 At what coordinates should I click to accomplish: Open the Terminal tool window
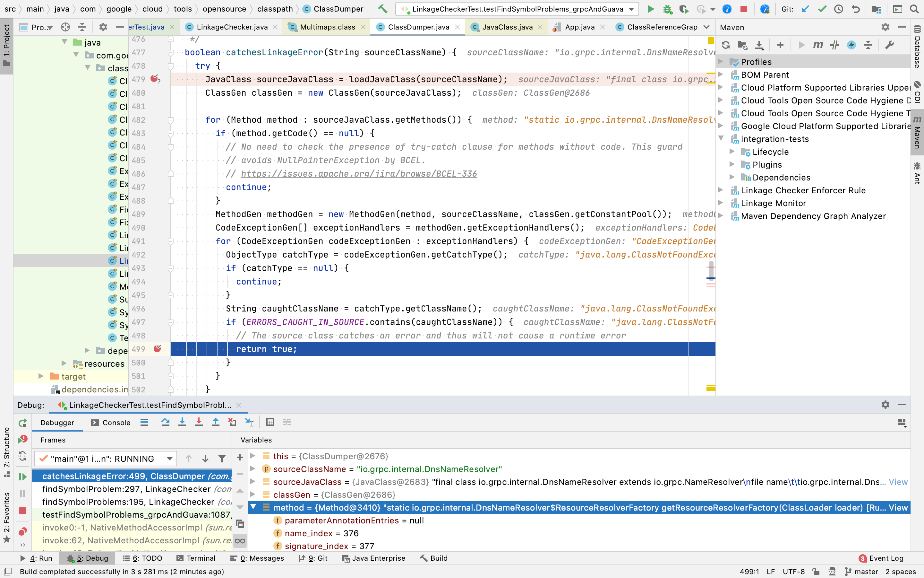tap(196, 558)
